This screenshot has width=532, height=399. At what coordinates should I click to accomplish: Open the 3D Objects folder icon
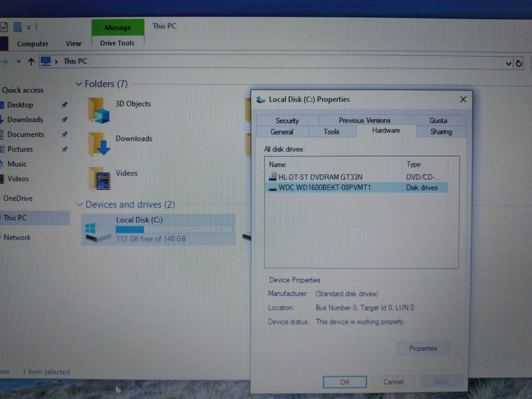[x=98, y=110]
